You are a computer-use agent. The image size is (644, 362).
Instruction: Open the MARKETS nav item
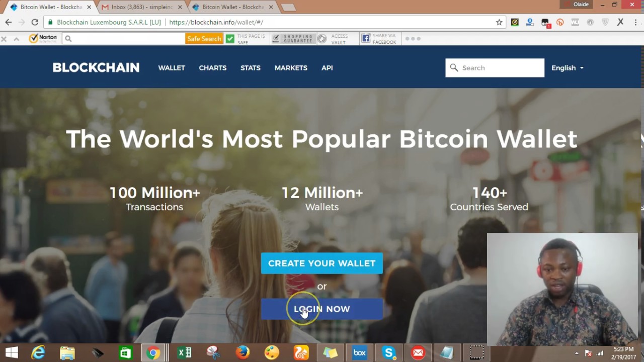point(291,68)
